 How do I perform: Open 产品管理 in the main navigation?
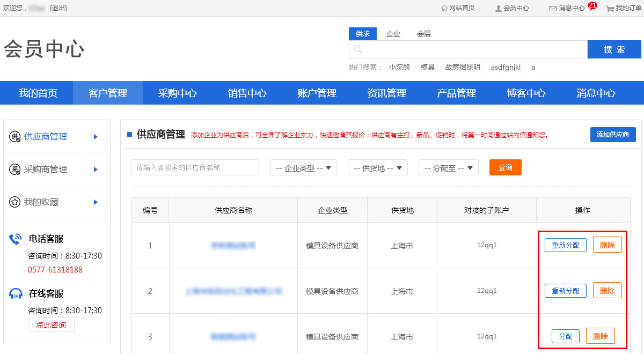tap(457, 93)
